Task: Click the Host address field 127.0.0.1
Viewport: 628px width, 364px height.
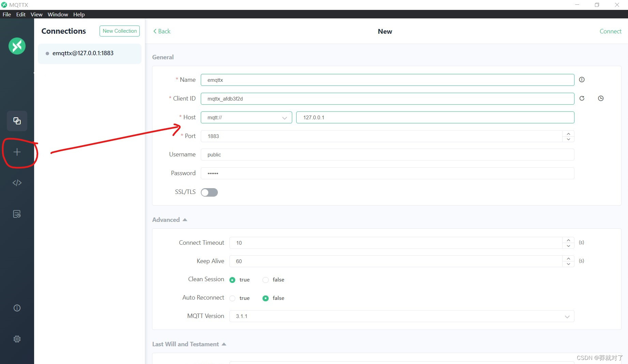Action: coord(435,118)
